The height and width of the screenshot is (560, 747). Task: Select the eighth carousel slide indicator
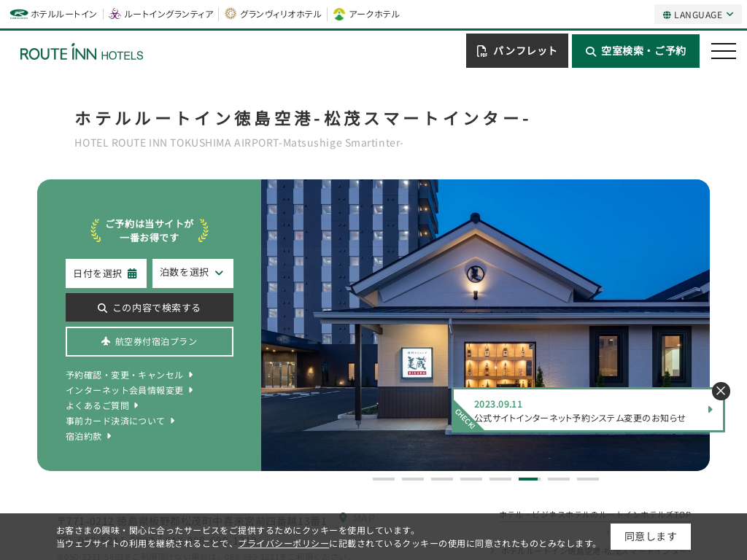point(588,479)
